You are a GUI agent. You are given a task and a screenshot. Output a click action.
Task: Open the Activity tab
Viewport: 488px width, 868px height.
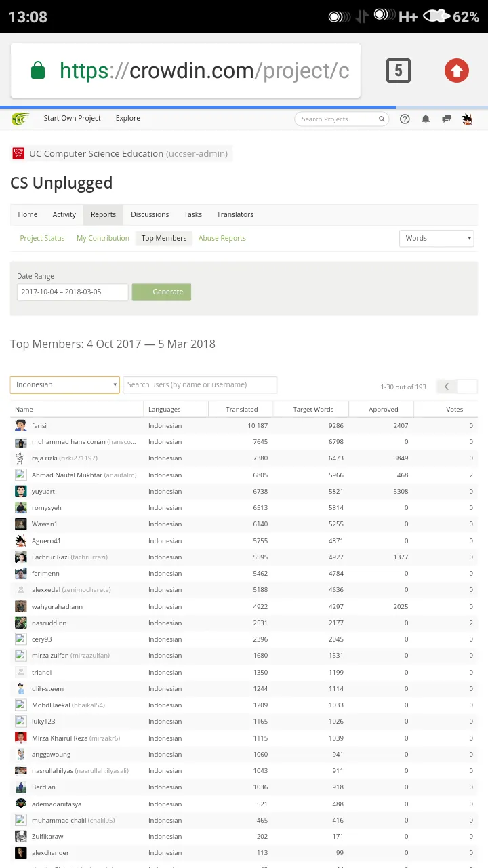click(x=64, y=214)
